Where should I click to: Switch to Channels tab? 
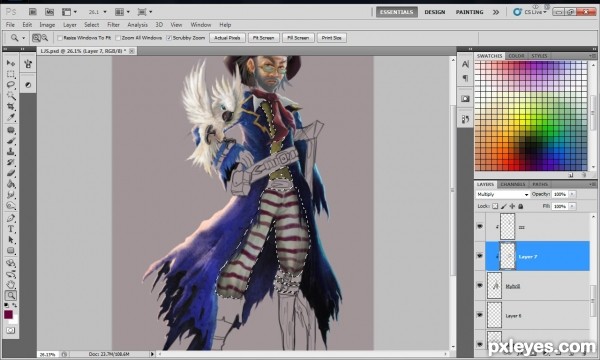(513, 184)
